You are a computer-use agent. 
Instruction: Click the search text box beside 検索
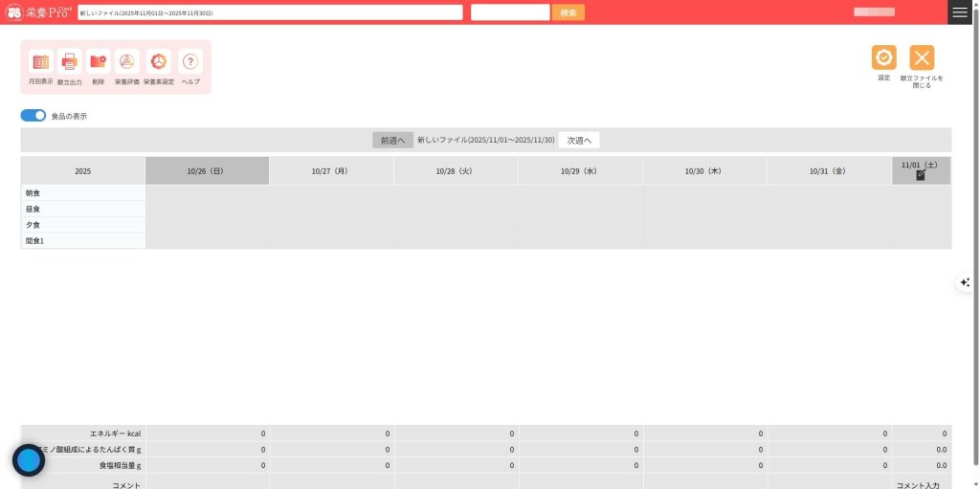pos(510,12)
